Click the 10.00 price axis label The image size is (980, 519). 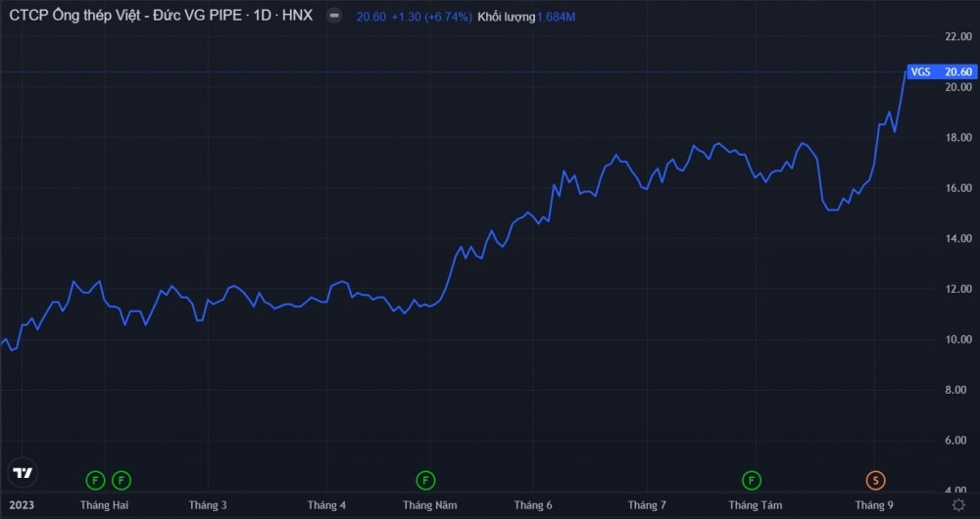click(x=958, y=339)
